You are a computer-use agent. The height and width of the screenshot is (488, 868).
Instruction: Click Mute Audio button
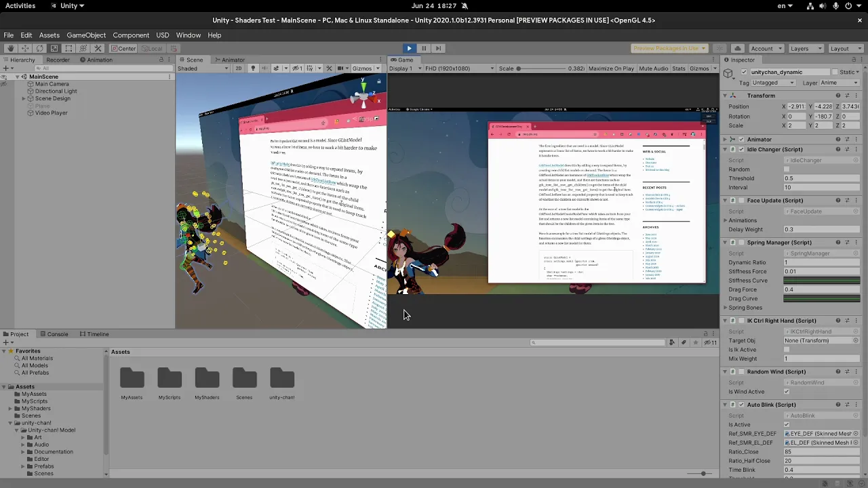pyautogui.click(x=654, y=68)
